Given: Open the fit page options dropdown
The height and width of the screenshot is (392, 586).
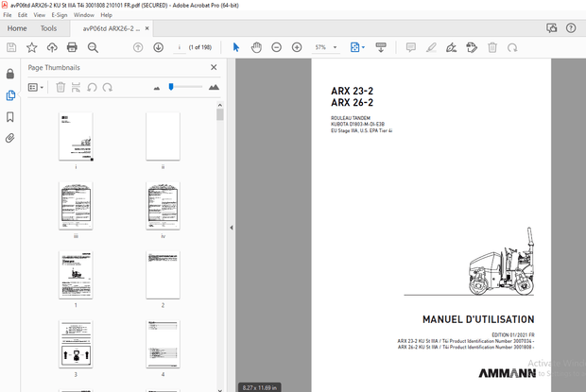Looking at the screenshot, I should [x=357, y=47].
